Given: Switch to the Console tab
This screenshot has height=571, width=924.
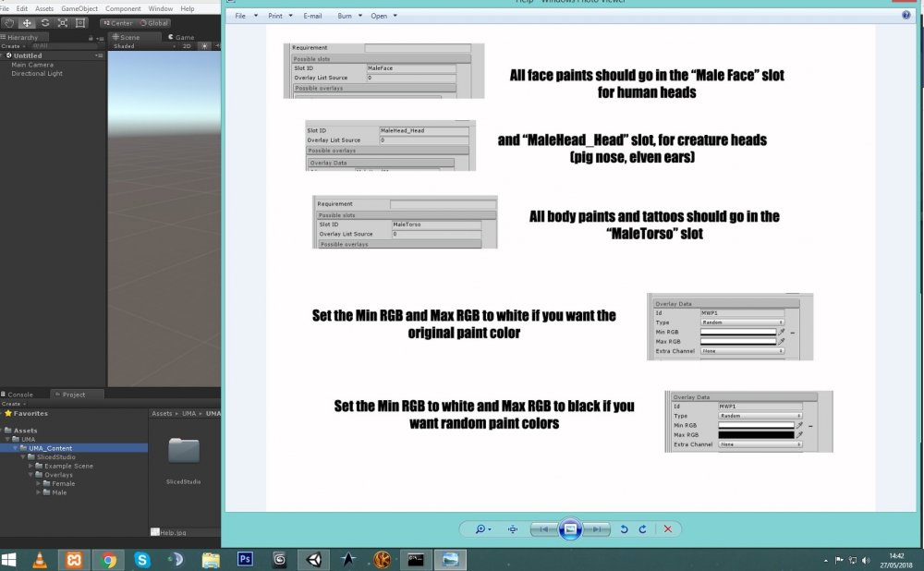Looking at the screenshot, I should (x=20, y=395).
